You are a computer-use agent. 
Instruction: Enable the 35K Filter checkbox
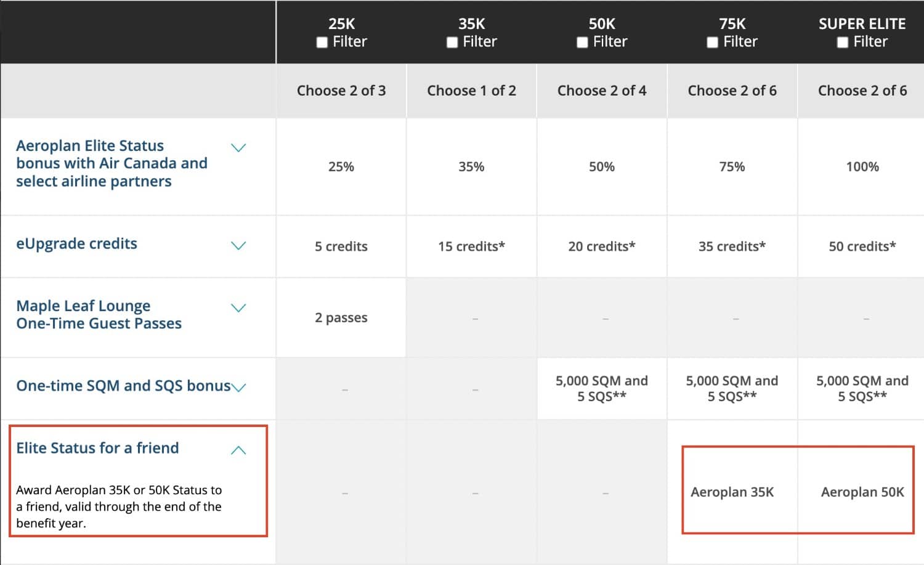click(x=452, y=42)
